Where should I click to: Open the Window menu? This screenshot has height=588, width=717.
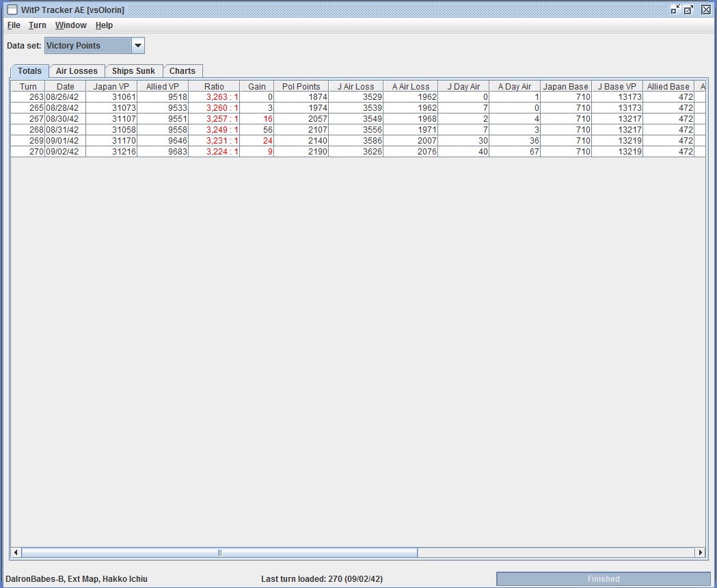click(71, 25)
